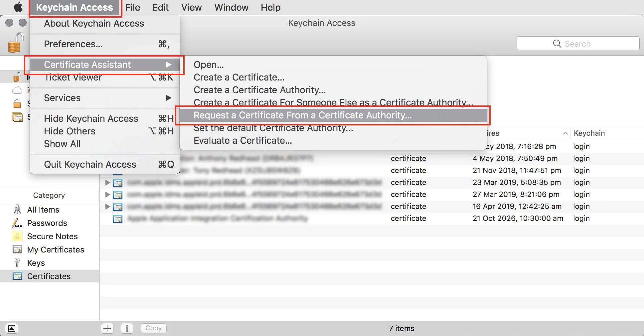
Task: Choose Request a Certificate From a Certificate Authority
Action: (333, 115)
